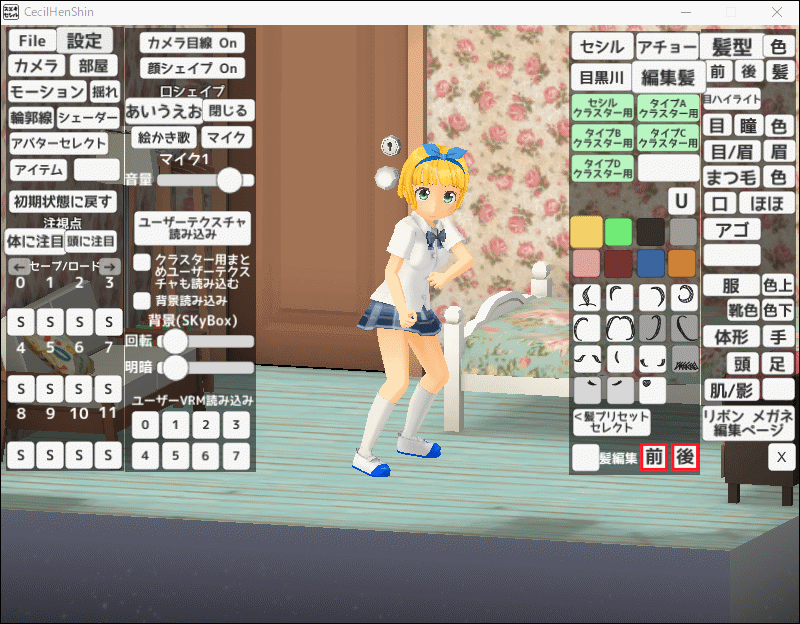Switch to the 設定 tab
The height and width of the screenshot is (624, 800).
[x=85, y=41]
